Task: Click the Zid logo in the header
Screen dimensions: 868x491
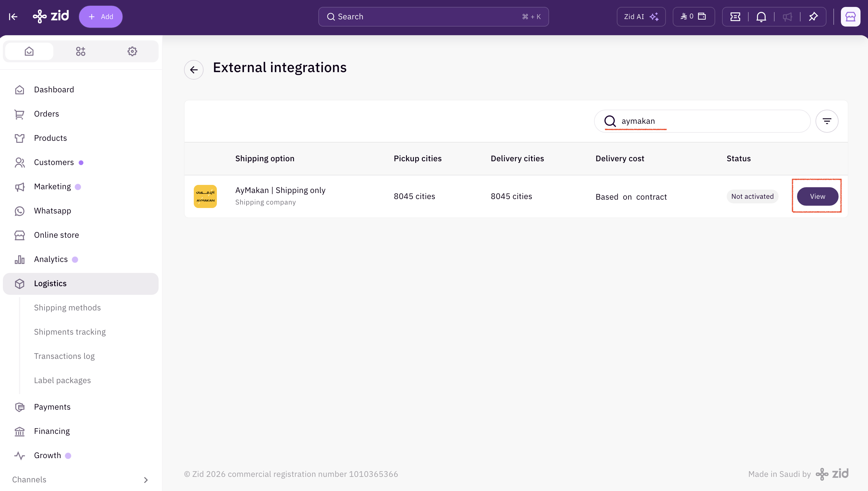Action: point(51,16)
